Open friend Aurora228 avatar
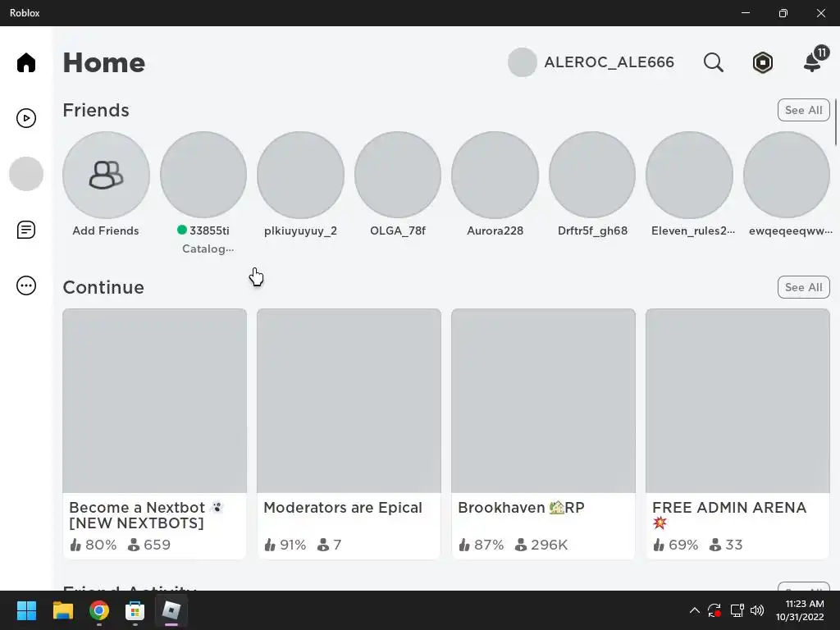This screenshot has width=840, height=630. (x=495, y=175)
